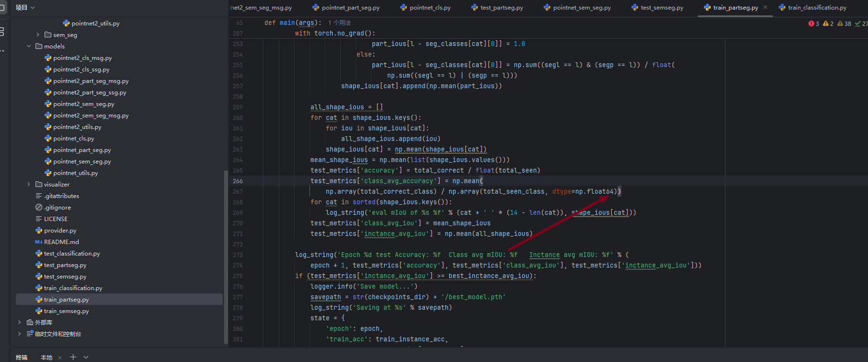This screenshot has height=362, width=868.
Task: Open train_semseg.py in the tree
Action: (62, 311)
